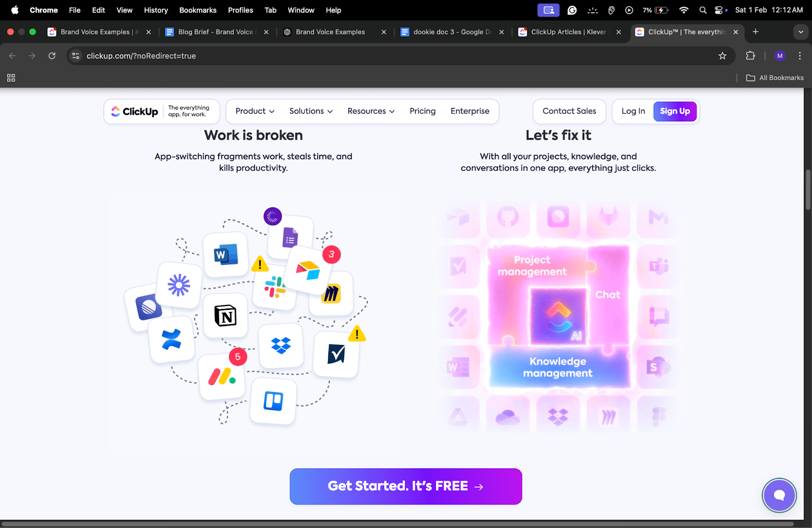The width and height of the screenshot is (812, 528).
Task: Bookmark this page with the star icon
Action: [722, 56]
